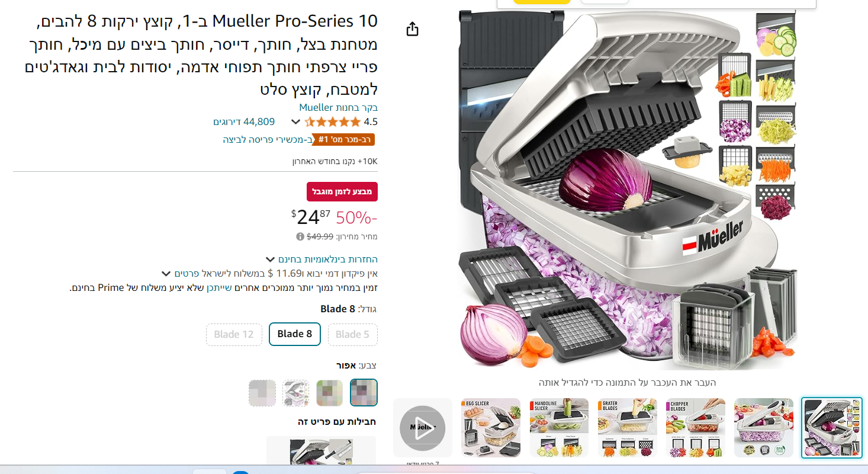
Task: Click the info icon beside list price $49.99
Action: [x=300, y=236]
